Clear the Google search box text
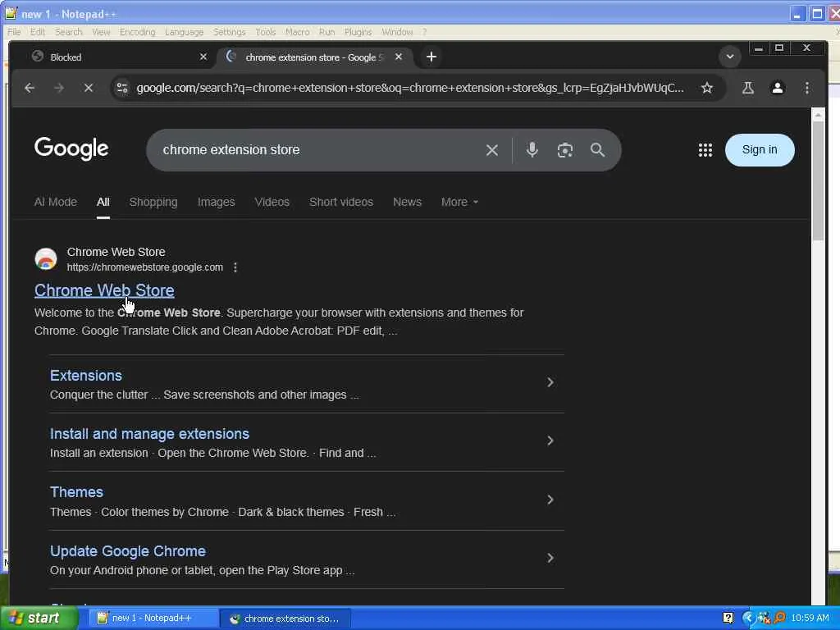The height and width of the screenshot is (630, 840). pyautogui.click(x=492, y=150)
